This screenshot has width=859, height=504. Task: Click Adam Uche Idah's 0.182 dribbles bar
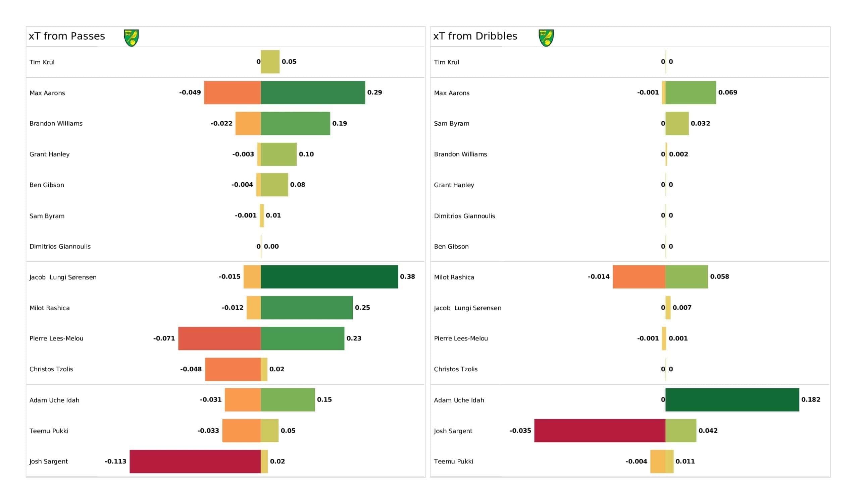(x=732, y=399)
